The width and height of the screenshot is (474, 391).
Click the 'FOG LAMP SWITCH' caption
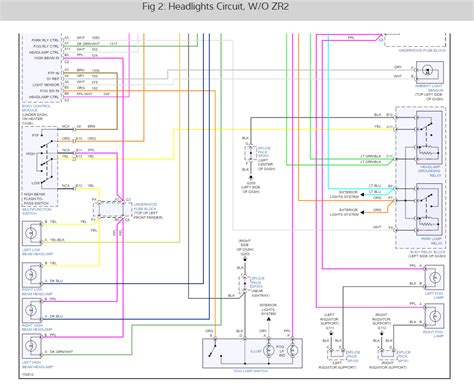(x=251, y=371)
